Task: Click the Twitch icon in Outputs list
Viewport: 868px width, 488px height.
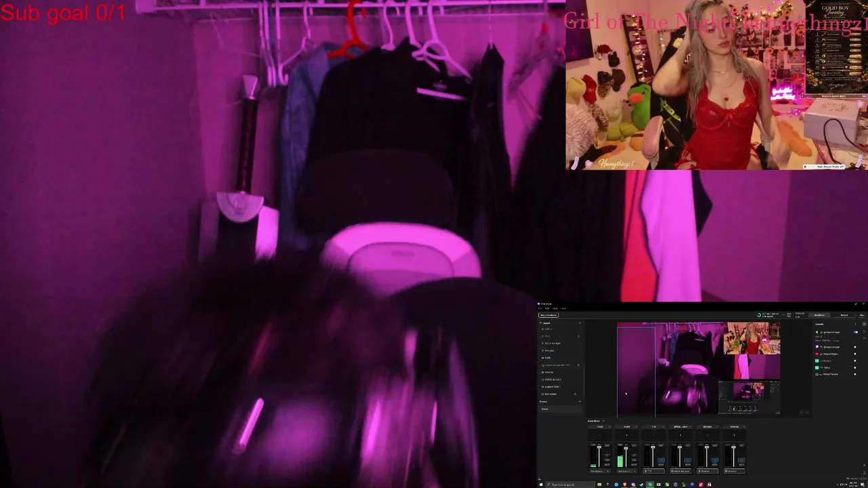Action: (816, 347)
